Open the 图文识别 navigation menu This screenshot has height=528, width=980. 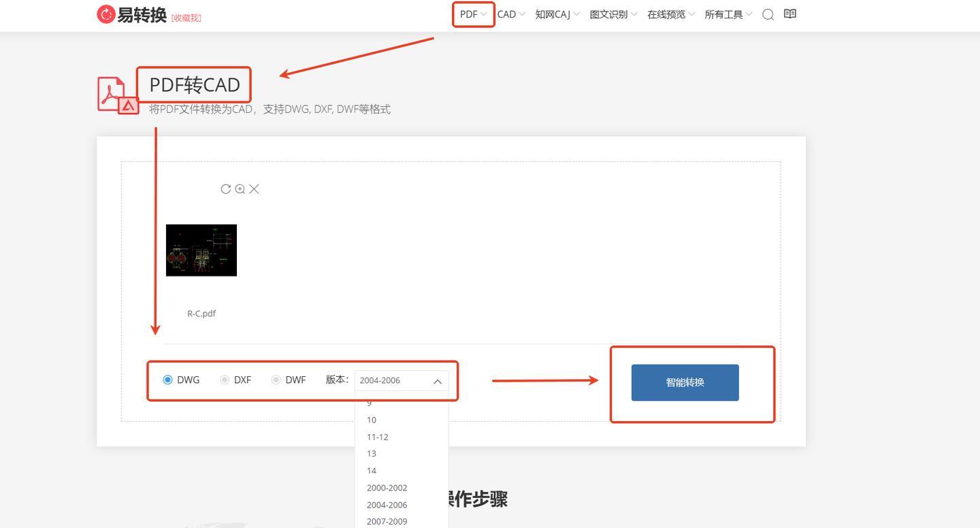click(x=612, y=14)
